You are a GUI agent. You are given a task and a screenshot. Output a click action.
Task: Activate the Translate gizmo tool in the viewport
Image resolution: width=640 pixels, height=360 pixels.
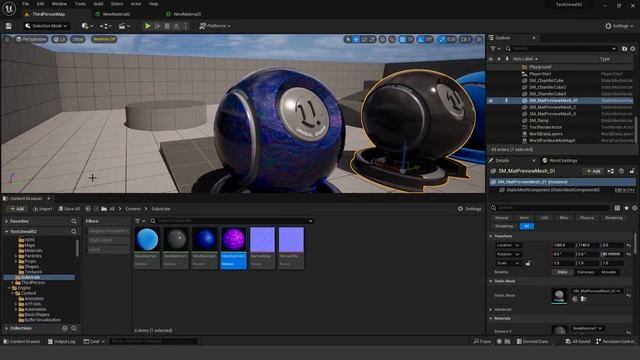[356, 39]
